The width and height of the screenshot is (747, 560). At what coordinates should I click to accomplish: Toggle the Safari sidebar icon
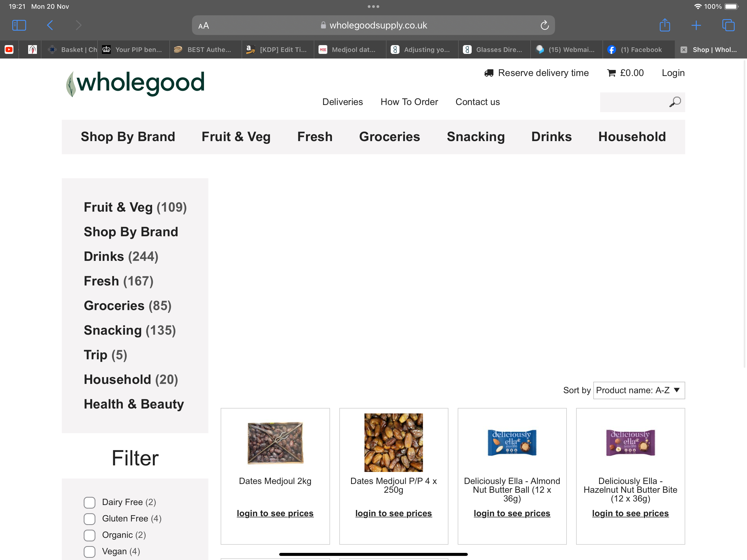click(19, 25)
